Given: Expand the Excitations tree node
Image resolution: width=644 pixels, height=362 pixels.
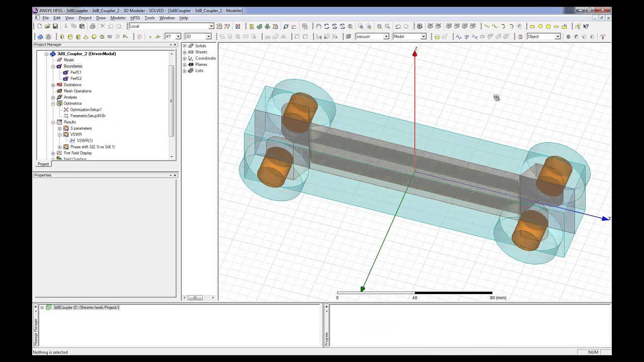Looking at the screenshot, I should 53,84.
